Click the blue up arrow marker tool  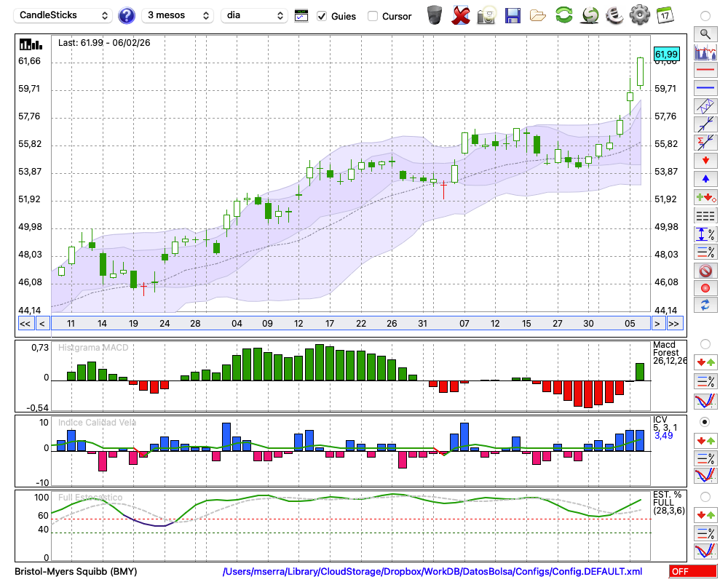tap(705, 179)
